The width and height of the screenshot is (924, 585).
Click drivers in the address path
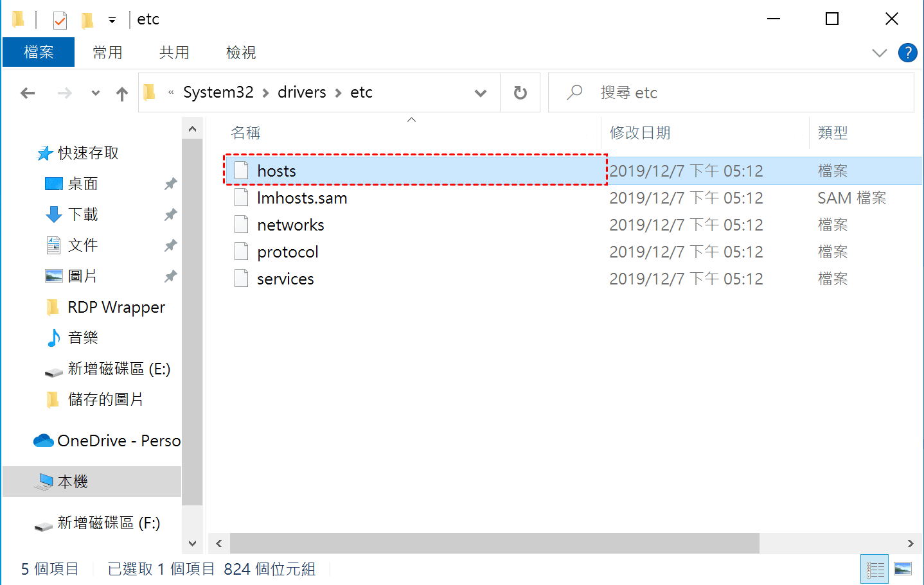(x=302, y=92)
